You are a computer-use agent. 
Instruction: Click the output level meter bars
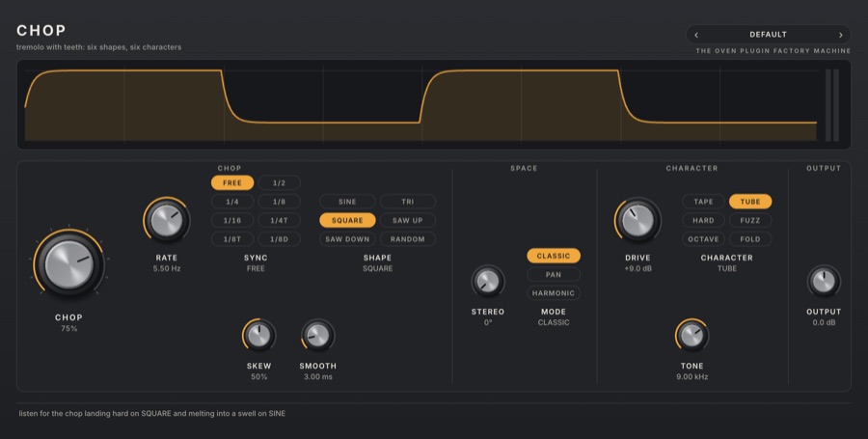[832, 105]
